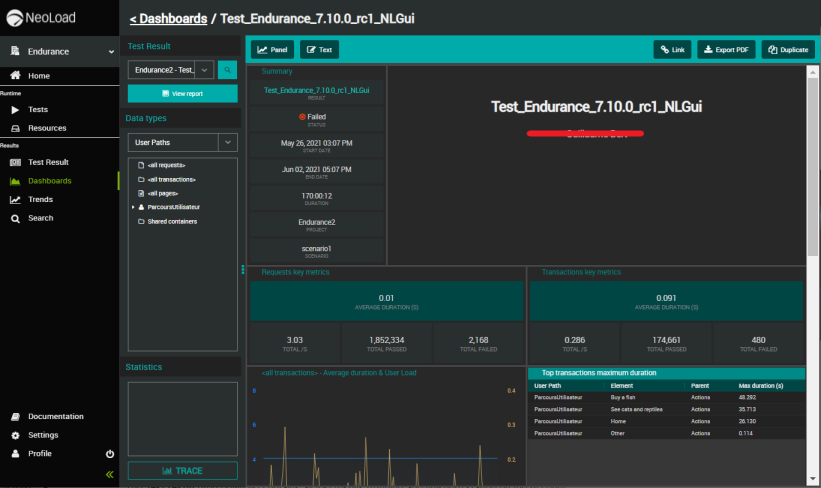The width and height of the screenshot is (821, 488).
Task: Open the Trends view
Action: click(40, 199)
